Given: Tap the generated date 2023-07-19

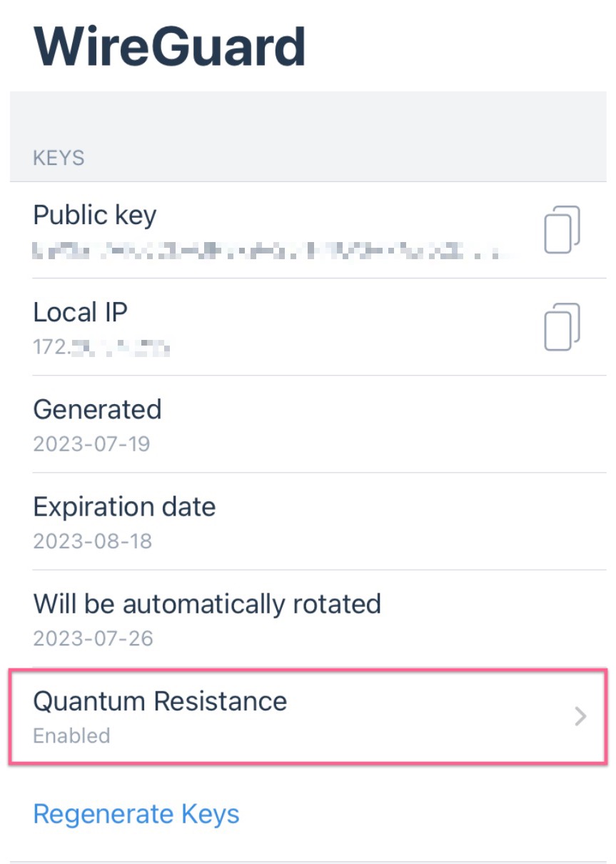Looking at the screenshot, I should pyautogui.click(x=92, y=444).
